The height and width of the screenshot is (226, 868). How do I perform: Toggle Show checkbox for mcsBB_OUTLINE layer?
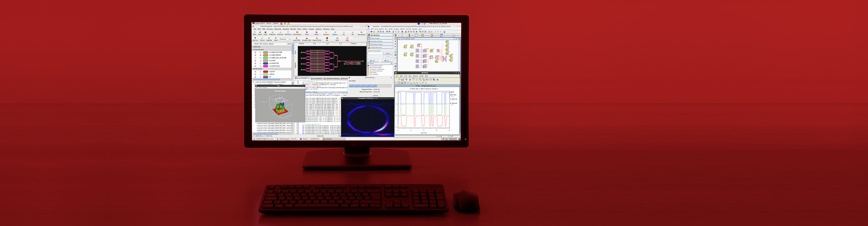[x=255, y=52]
